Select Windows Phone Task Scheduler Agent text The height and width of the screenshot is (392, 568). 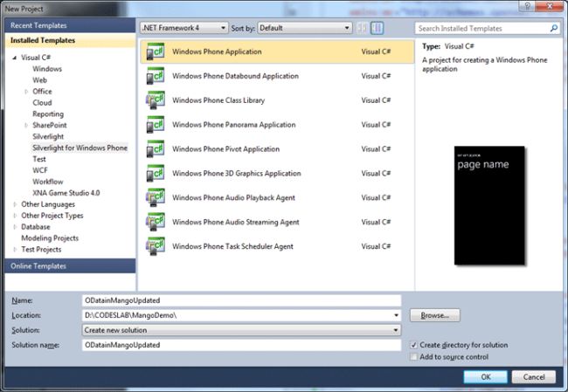pos(232,246)
